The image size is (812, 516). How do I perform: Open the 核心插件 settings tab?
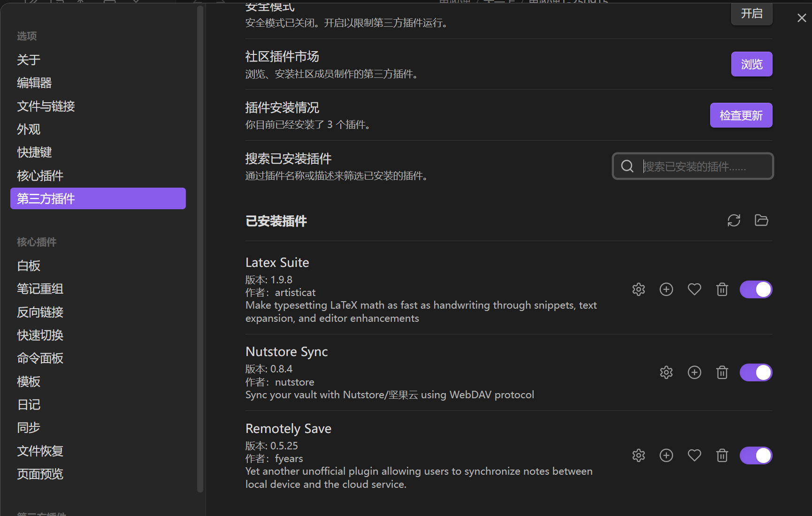pyautogui.click(x=40, y=175)
